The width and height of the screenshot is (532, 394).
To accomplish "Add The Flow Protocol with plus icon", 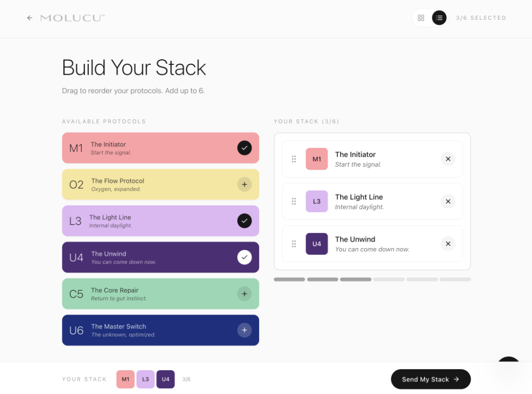I will tap(244, 184).
